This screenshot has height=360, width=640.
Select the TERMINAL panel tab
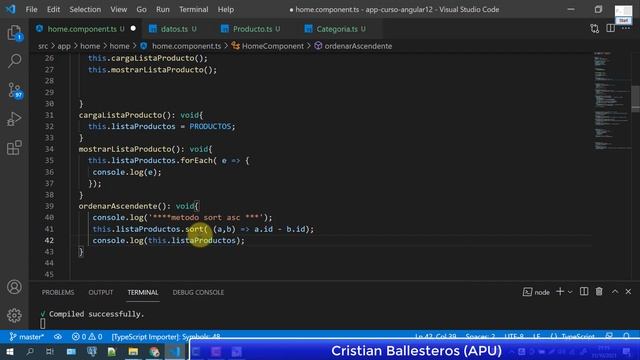(x=143, y=292)
